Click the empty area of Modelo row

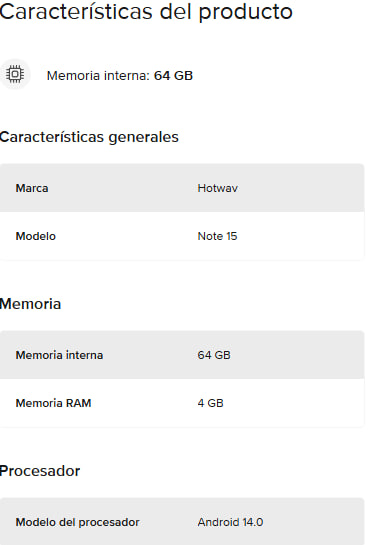click(302, 236)
